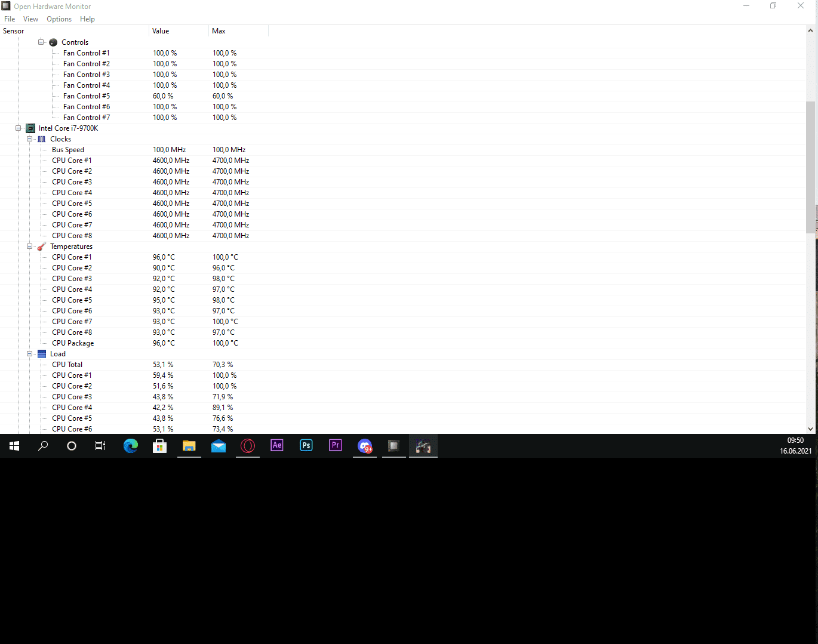Click the scrollbar up arrow
The image size is (818, 644).
(x=810, y=30)
